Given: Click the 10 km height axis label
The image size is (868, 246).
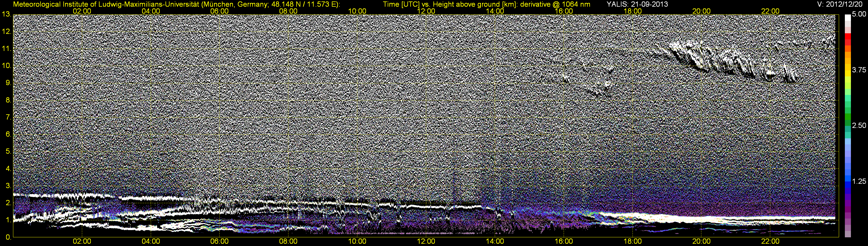Looking at the screenshot, I should (x=6, y=66).
